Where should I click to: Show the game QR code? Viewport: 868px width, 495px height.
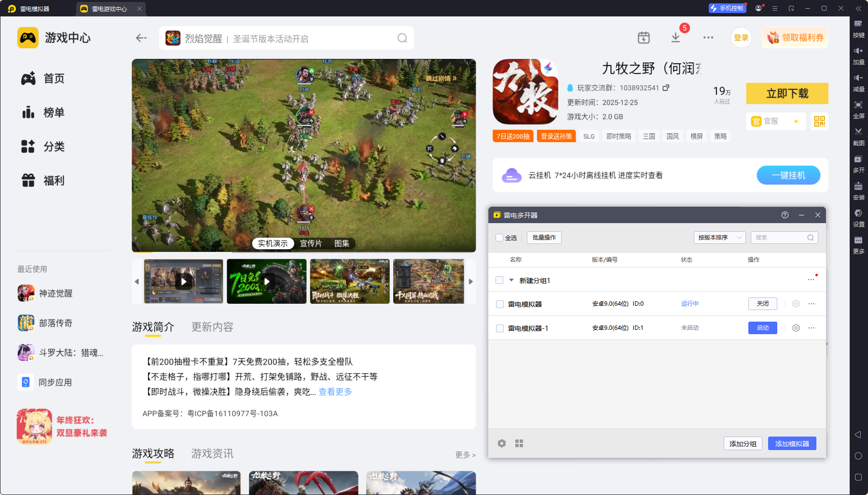click(819, 121)
